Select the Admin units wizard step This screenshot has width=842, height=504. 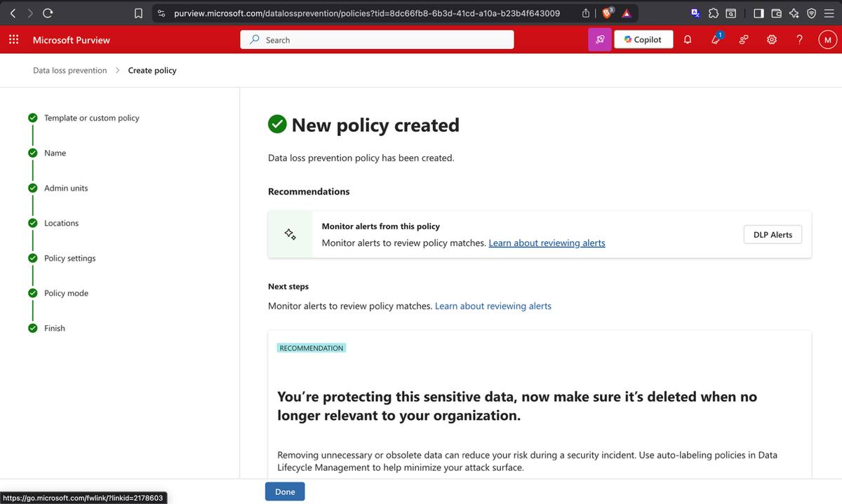[x=66, y=188]
